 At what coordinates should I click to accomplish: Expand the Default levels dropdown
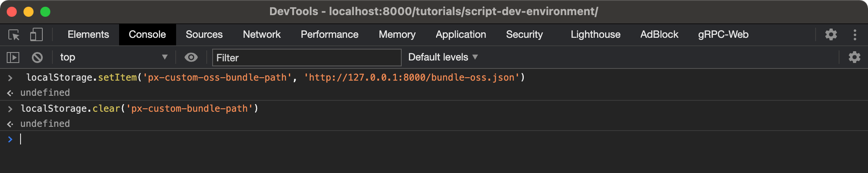point(443,58)
